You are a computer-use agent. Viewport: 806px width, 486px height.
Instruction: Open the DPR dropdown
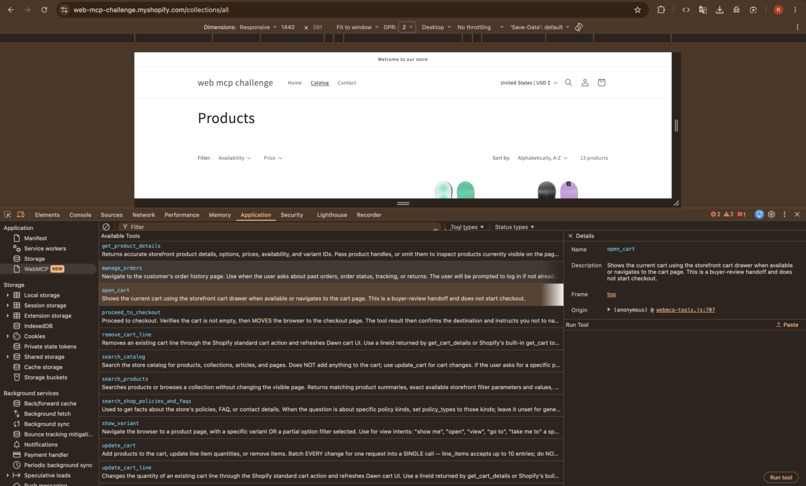[x=407, y=27]
